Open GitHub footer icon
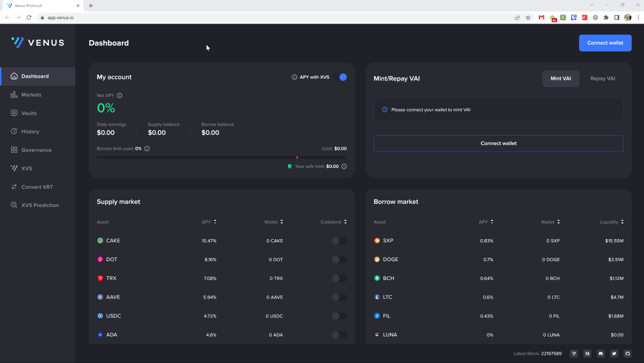Screen dimensions: 644x363 (x=627, y=354)
